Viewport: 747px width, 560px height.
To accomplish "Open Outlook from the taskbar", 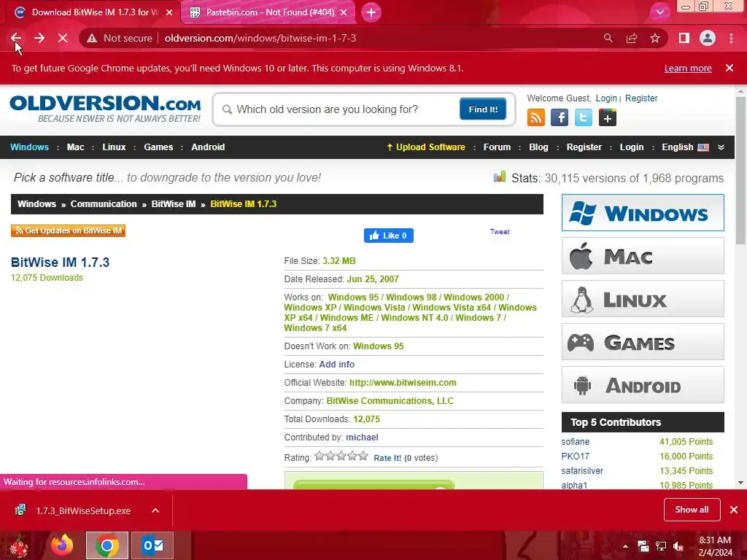I will (152, 545).
